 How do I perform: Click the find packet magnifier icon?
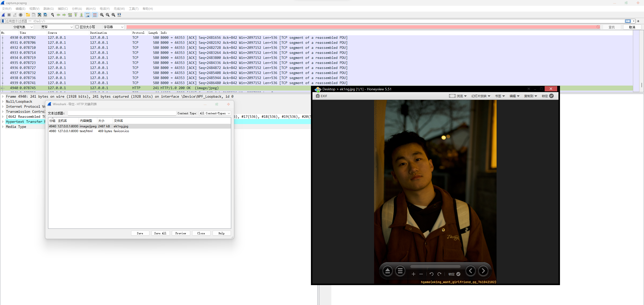pos(53,15)
